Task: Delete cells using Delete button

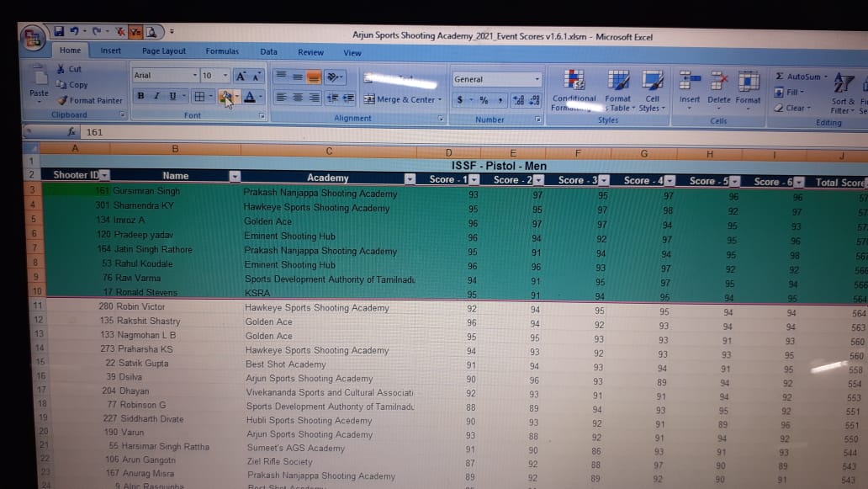Action: click(718, 89)
